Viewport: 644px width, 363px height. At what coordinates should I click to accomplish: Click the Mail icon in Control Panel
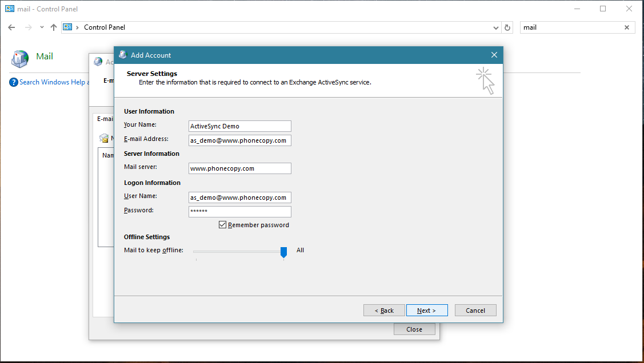[x=20, y=57]
